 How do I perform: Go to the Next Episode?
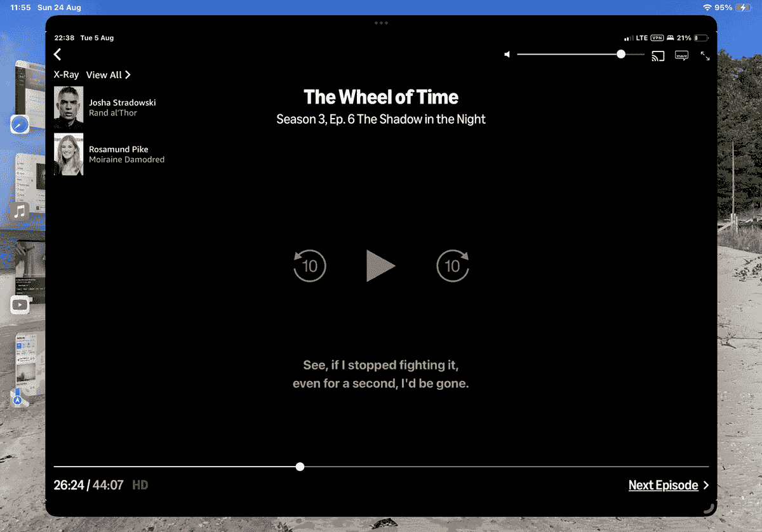pyautogui.click(x=669, y=485)
